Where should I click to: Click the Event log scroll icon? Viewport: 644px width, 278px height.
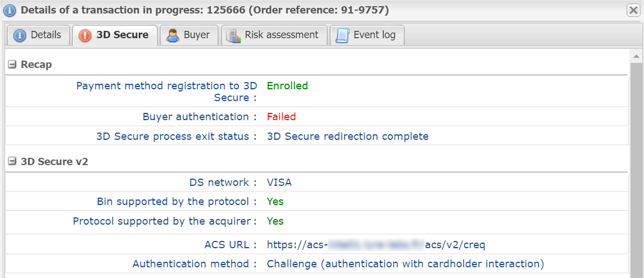[x=341, y=35]
